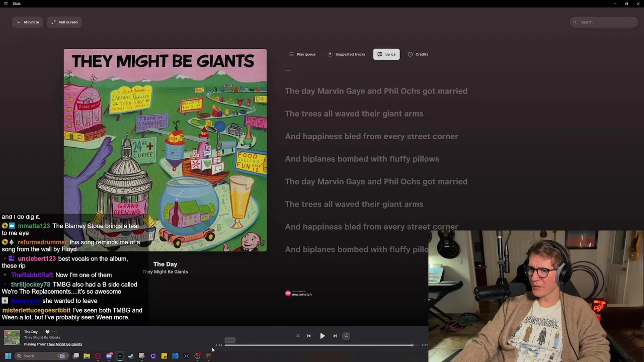Minimize the now playing view
The width and height of the screenshot is (644, 362).
click(27, 22)
